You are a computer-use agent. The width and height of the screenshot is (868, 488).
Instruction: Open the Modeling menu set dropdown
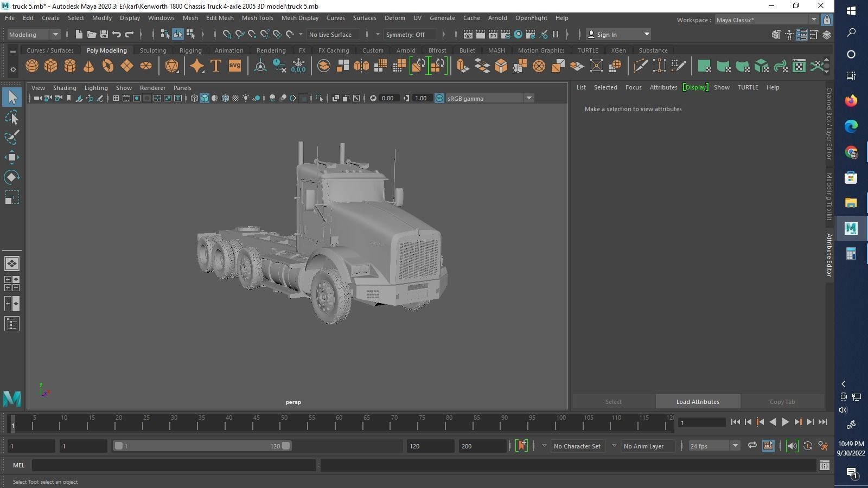pos(34,34)
